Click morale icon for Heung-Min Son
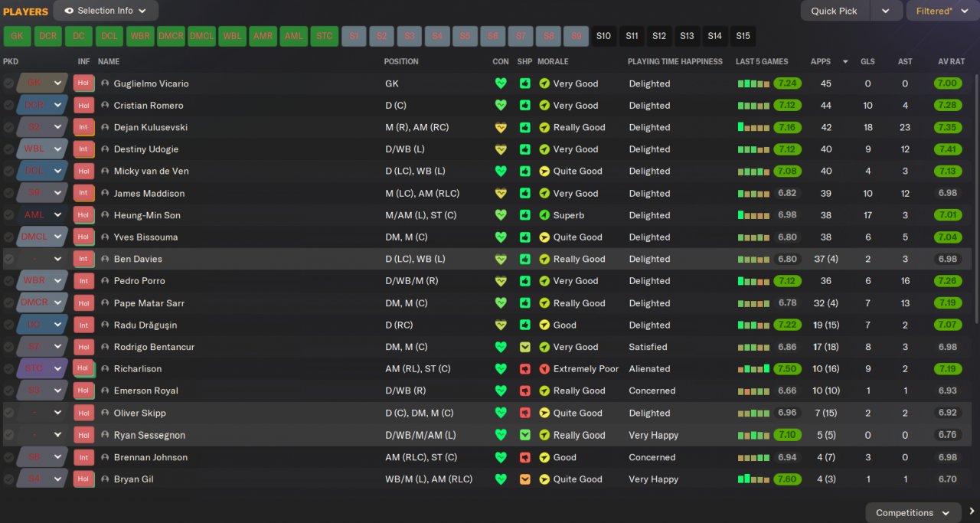 tap(544, 215)
